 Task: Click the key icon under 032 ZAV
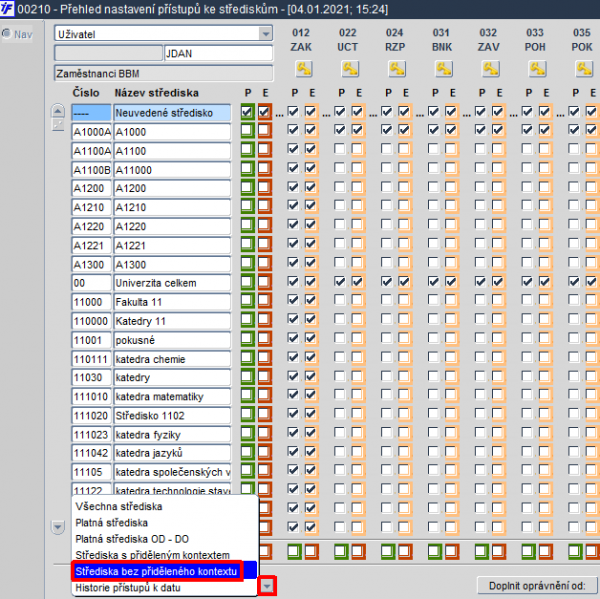[491, 69]
